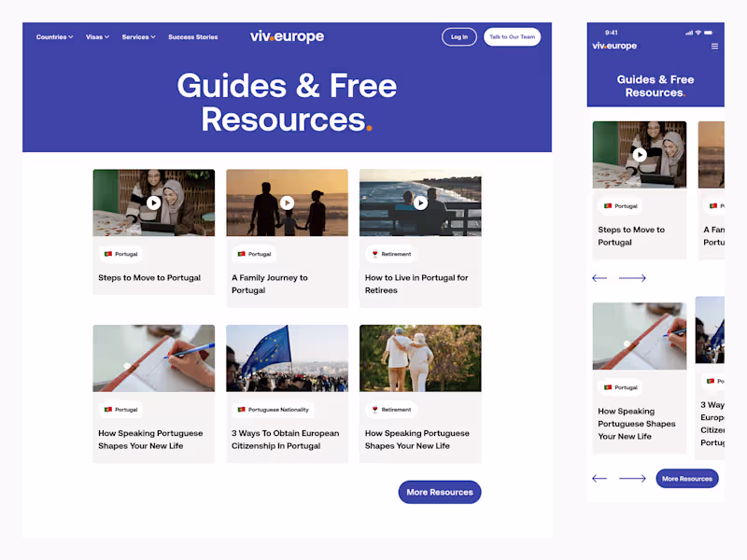Screen dimensions: 747x560
Task: Play the video in the mobile Steps to Move card
Action: (x=640, y=155)
